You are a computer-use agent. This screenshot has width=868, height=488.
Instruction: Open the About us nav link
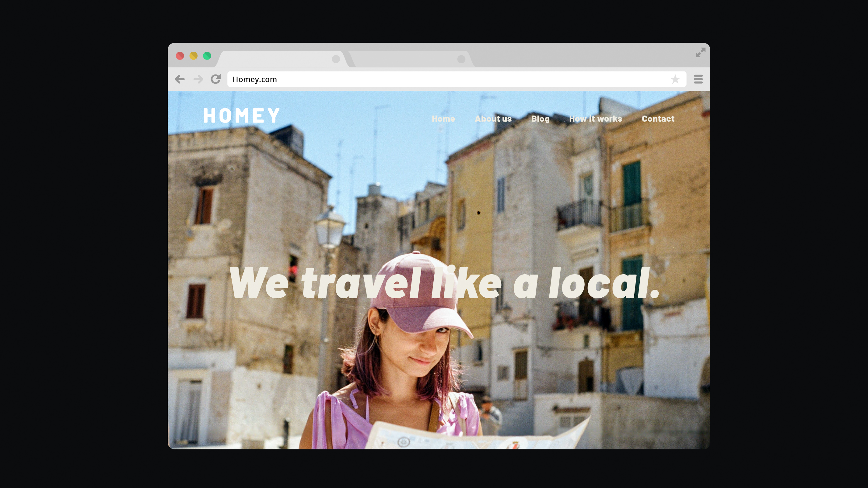tap(493, 119)
